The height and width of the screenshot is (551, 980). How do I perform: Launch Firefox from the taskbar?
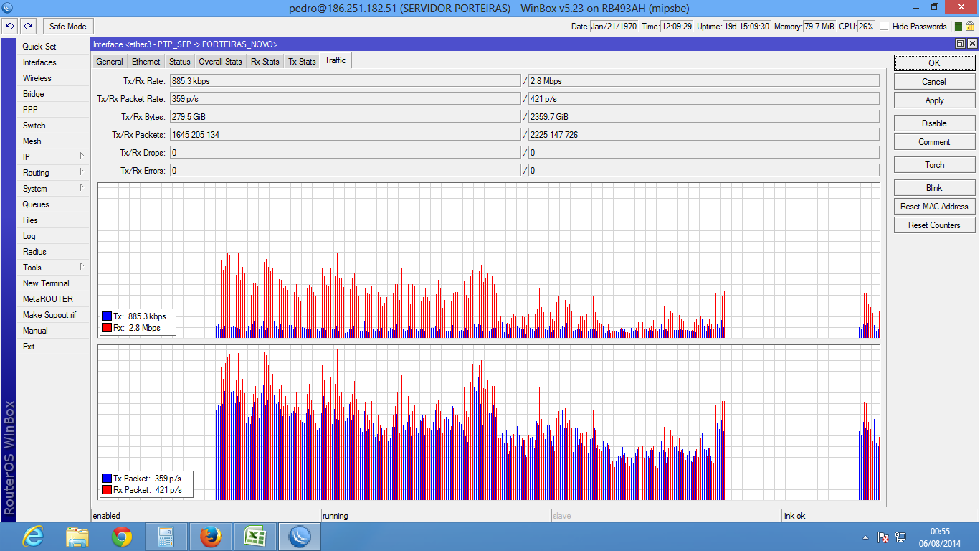coord(210,537)
